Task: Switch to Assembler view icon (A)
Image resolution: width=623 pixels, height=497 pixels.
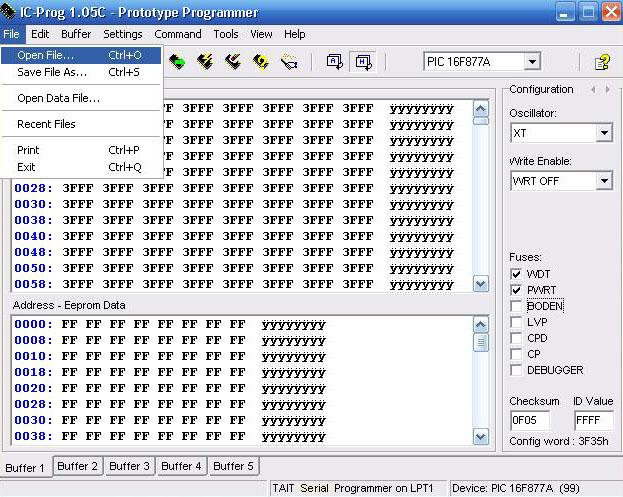Action: [x=335, y=62]
